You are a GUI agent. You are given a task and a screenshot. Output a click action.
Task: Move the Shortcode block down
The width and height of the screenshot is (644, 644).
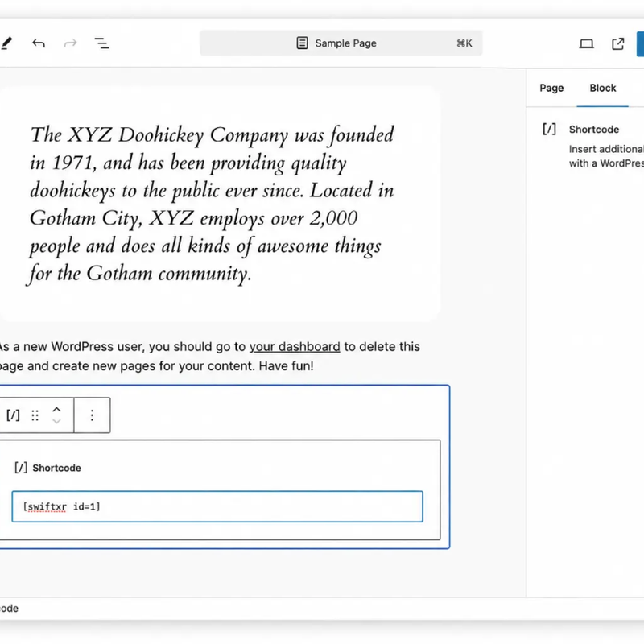click(56, 421)
